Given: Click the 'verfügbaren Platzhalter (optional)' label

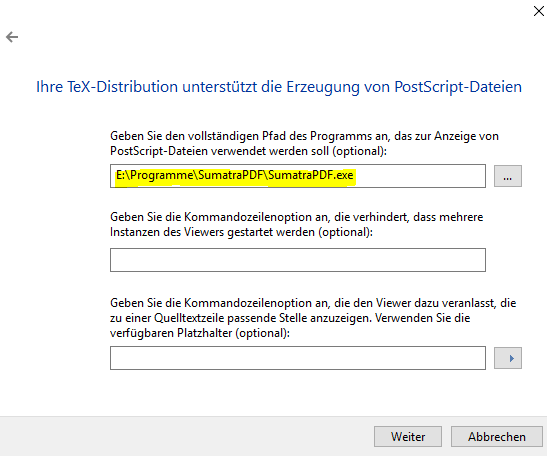Looking at the screenshot, I should pos(313,318).
